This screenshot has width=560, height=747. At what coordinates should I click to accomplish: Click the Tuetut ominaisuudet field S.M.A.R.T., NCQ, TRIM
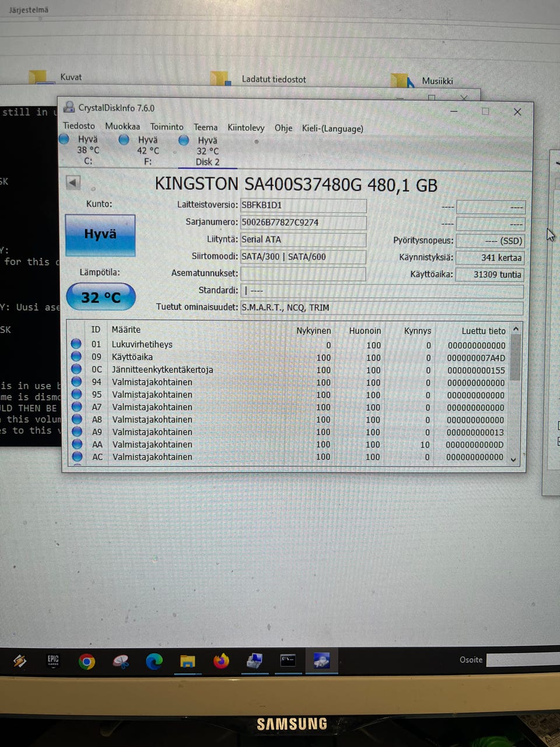[381, 308]
